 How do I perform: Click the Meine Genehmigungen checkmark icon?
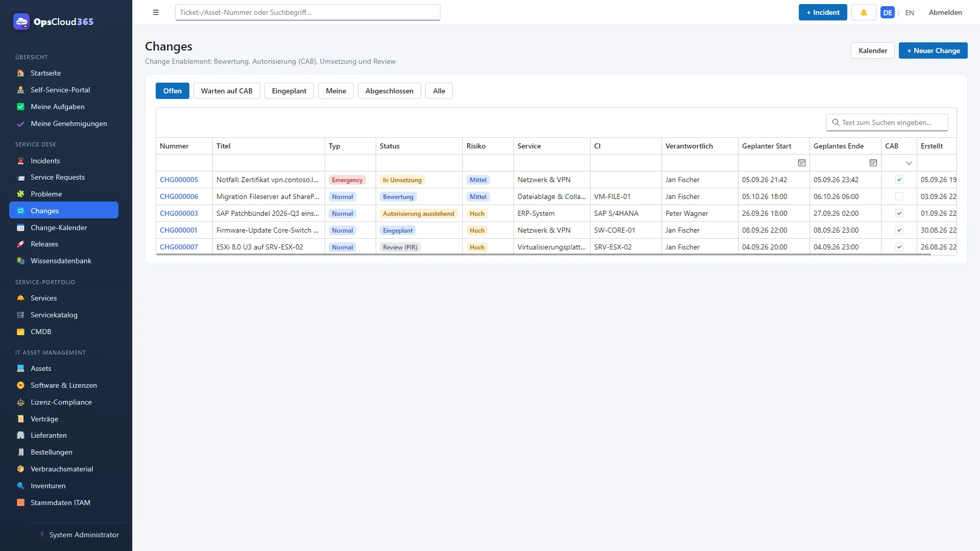pyautogui.click(x=20, y=123)
